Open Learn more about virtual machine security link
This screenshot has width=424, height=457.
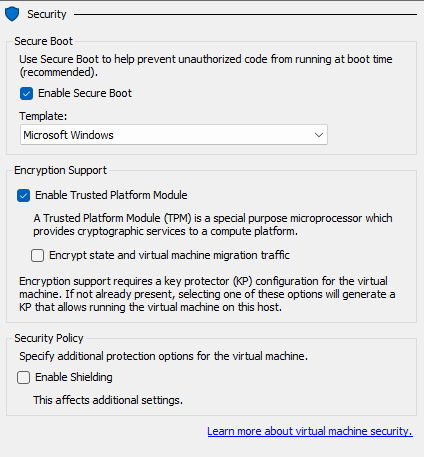pyautogui.click(x=310, y=431)
